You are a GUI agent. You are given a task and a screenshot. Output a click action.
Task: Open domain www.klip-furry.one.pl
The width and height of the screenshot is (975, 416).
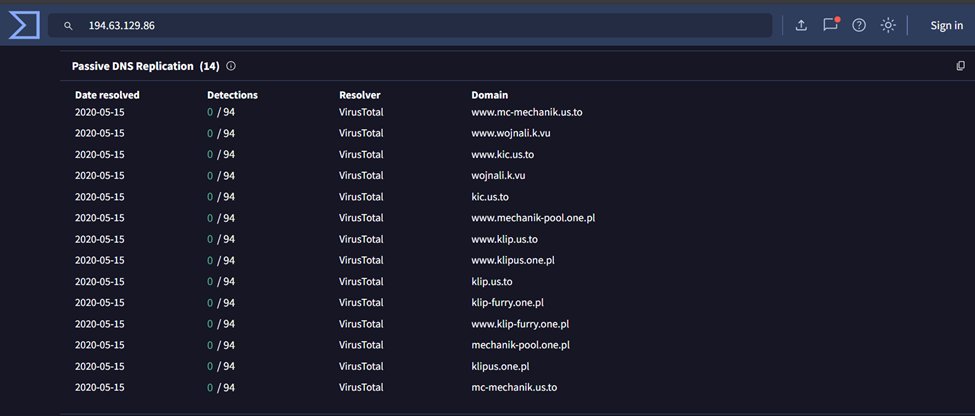point(520,323)
